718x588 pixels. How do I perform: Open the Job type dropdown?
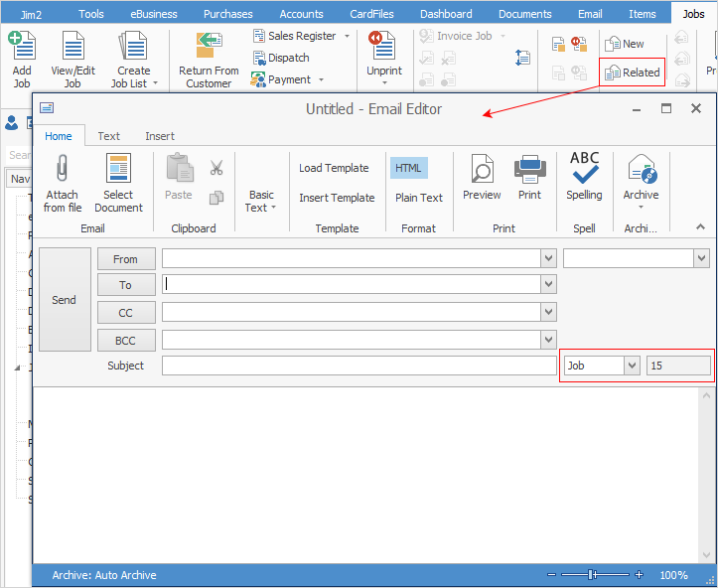[x=632, y=366]
